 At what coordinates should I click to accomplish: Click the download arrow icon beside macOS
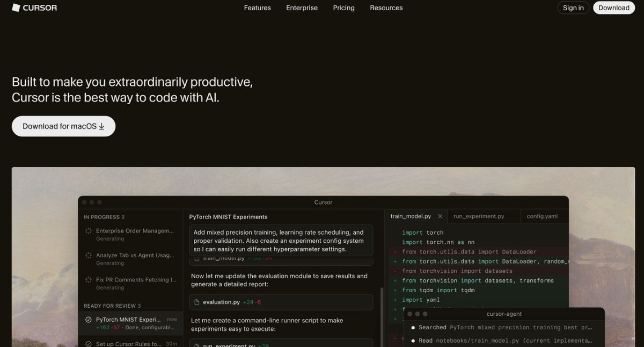[102, 126]
